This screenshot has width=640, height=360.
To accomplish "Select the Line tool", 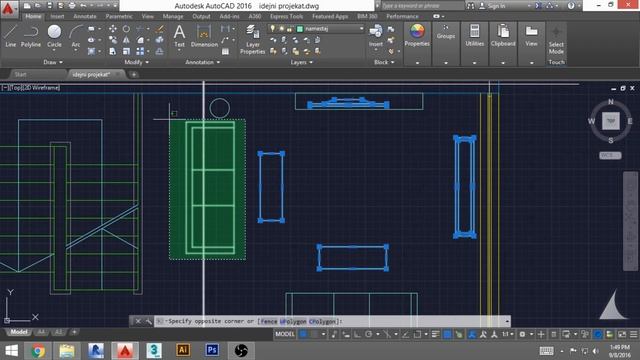I will 10,36.
